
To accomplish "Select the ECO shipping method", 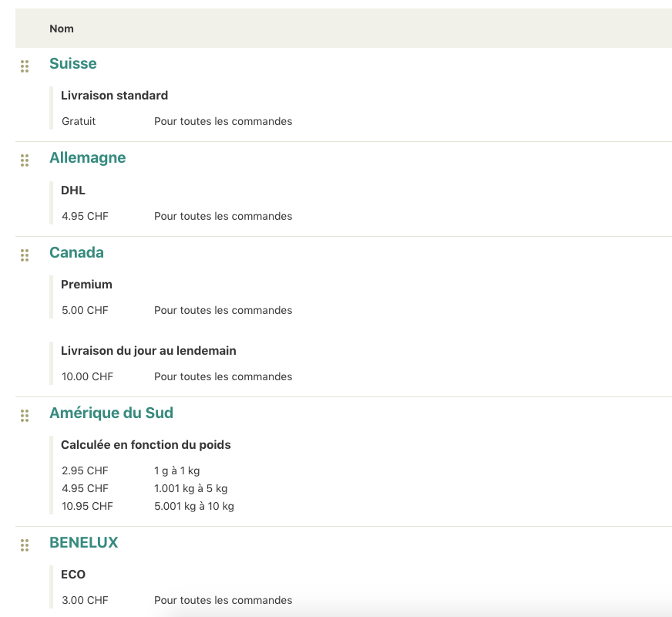I will tap(73, 574).
